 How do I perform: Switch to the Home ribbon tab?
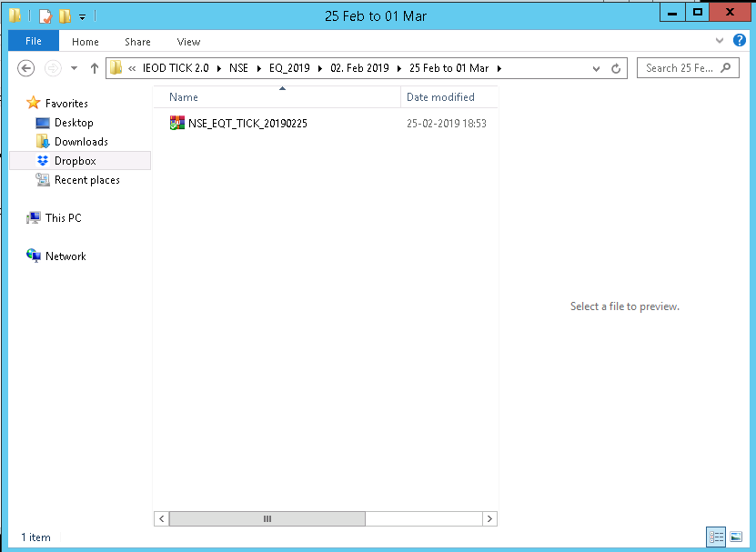pyautogui.click(x=86, y=42)
